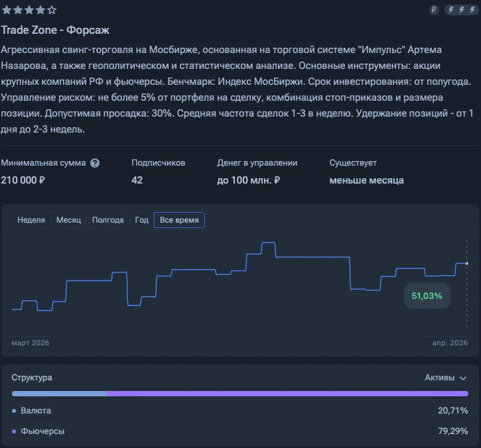
Task: Click the Trade Zone - Форсаж title
Action: click(55, 30)
